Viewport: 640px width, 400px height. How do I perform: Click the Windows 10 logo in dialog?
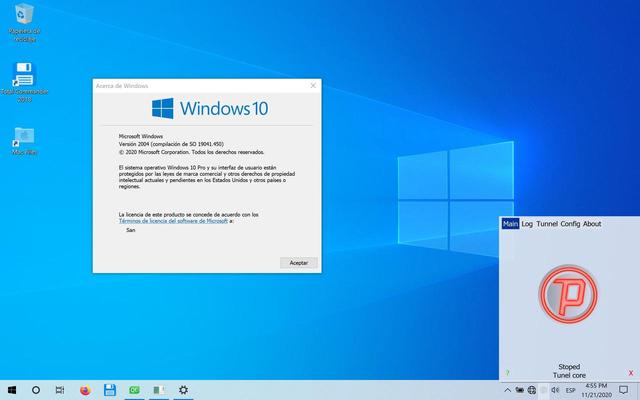tap(210, 109)
